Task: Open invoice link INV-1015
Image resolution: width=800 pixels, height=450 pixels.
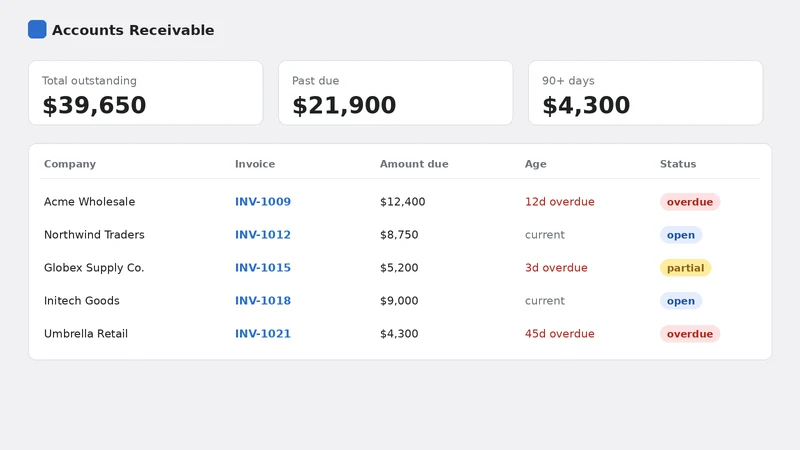Action: pos(263,268)
